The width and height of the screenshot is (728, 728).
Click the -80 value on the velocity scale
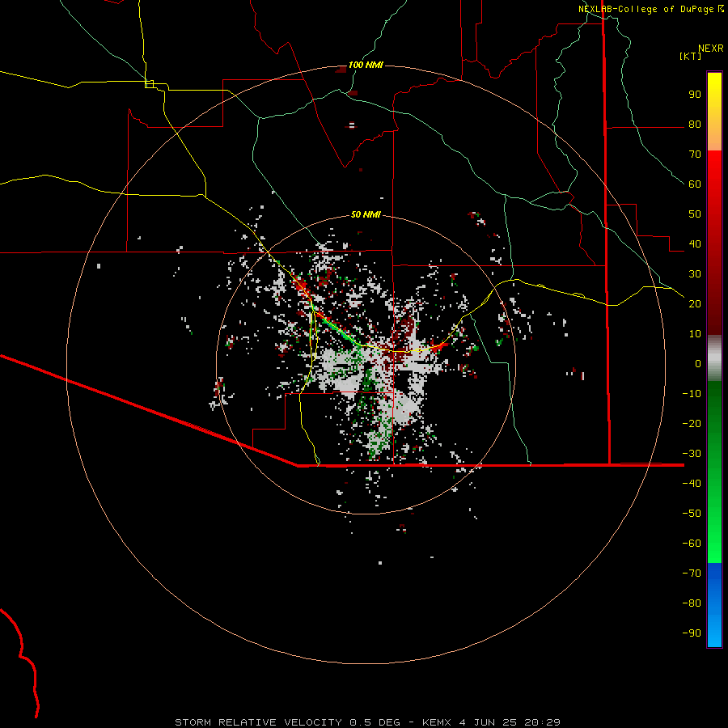[692, 603]
